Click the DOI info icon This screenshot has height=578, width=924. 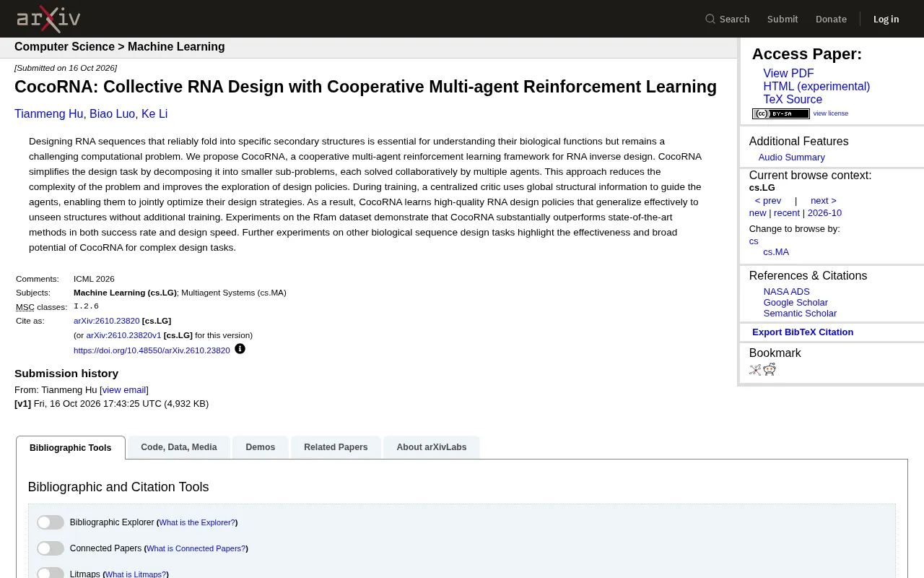240,349
